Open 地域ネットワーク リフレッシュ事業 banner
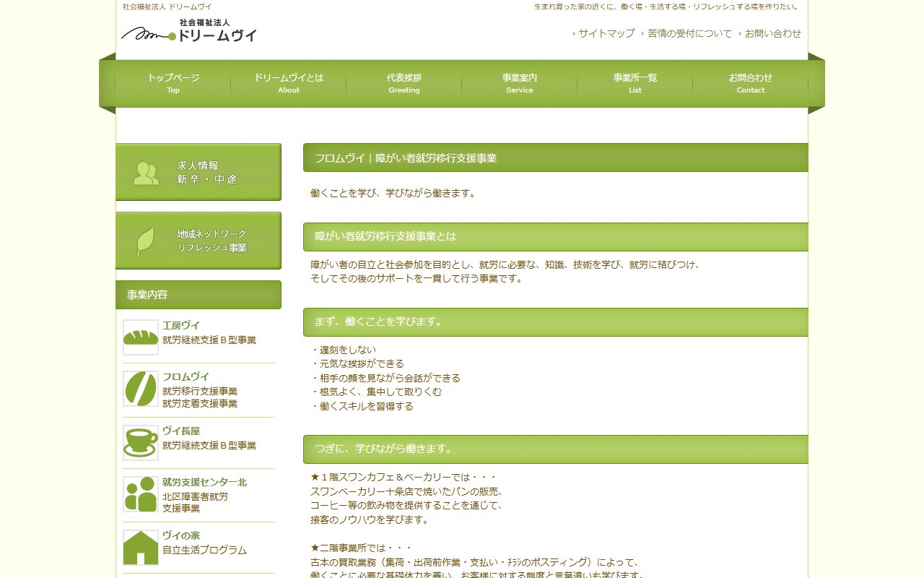Image resolution: width=924 pixels, height=578 pixels. pyautogui.click(x=199, y=241)
